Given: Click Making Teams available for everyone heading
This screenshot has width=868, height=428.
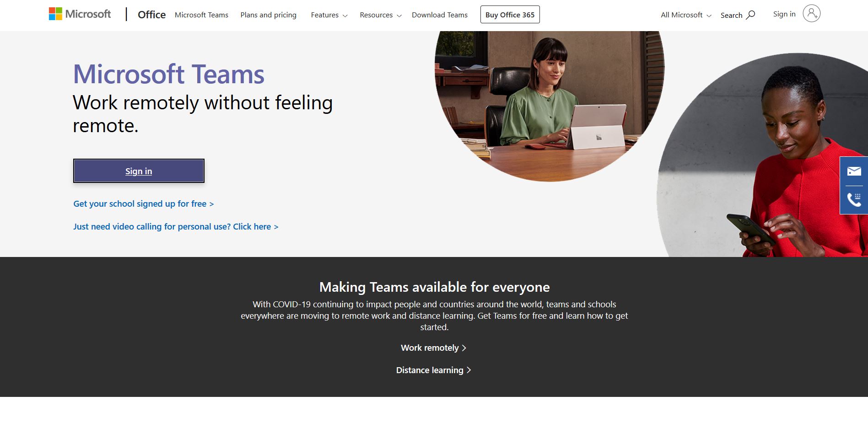Looking at the screenshot, I should 434,287.
